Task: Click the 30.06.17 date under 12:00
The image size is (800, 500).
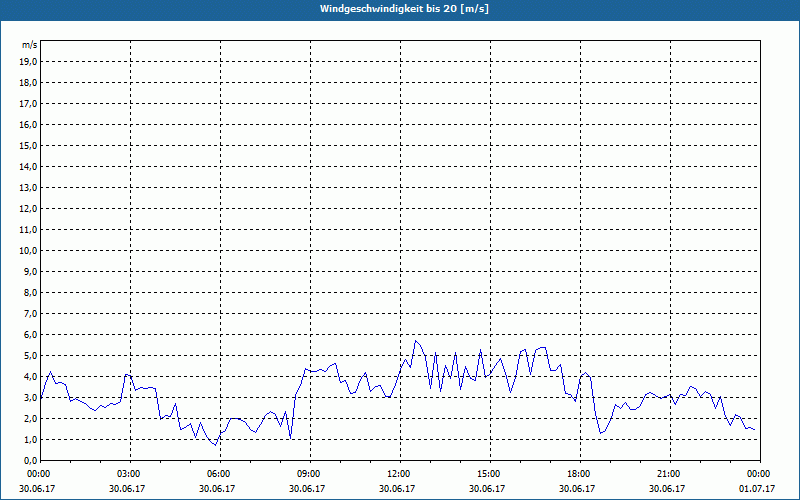Action: pyautogui.click(x=397, y=488)
